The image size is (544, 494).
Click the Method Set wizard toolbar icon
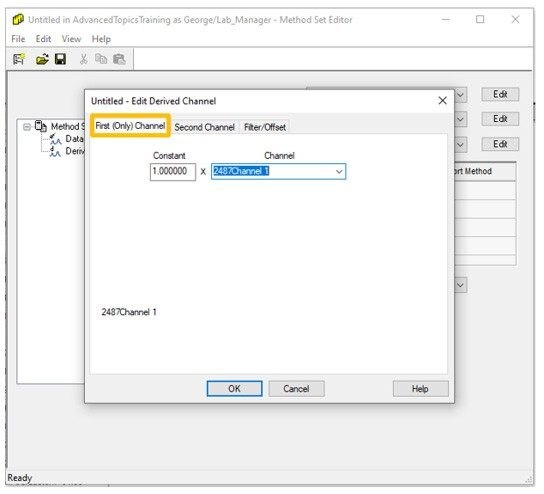click(x=19, y=59)
